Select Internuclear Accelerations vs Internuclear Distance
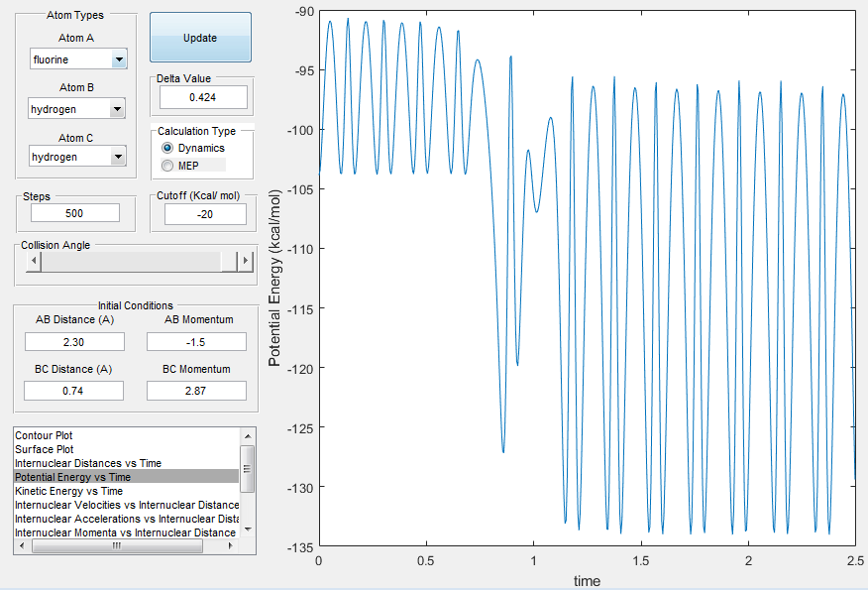Screen dimensions: 868x590 (x=127, y=519)
